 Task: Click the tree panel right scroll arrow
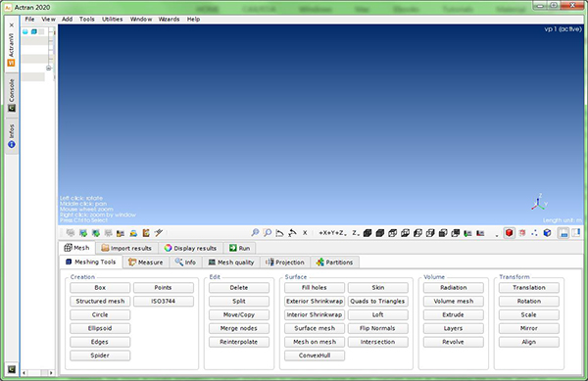pyautogui.click(x=51, y=373)
